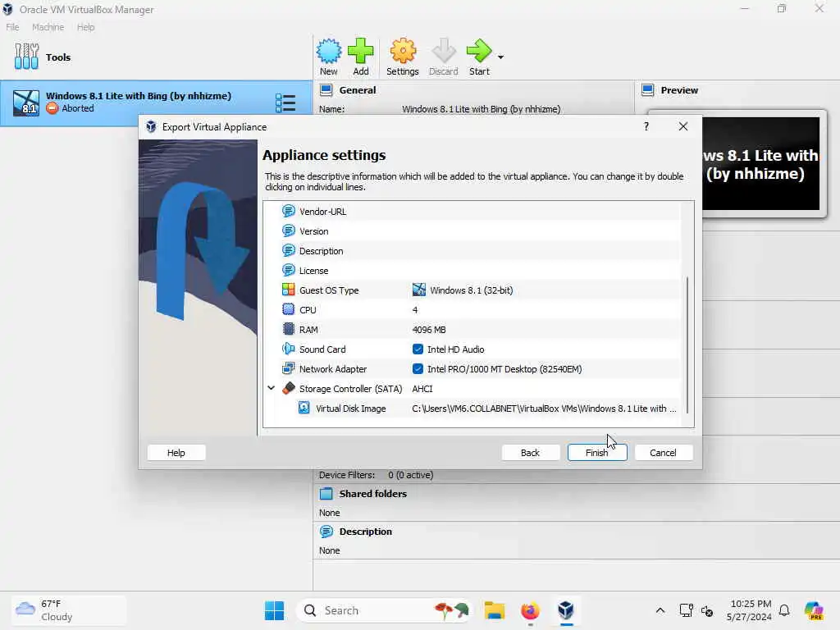Click the General section header

[358, 90]
